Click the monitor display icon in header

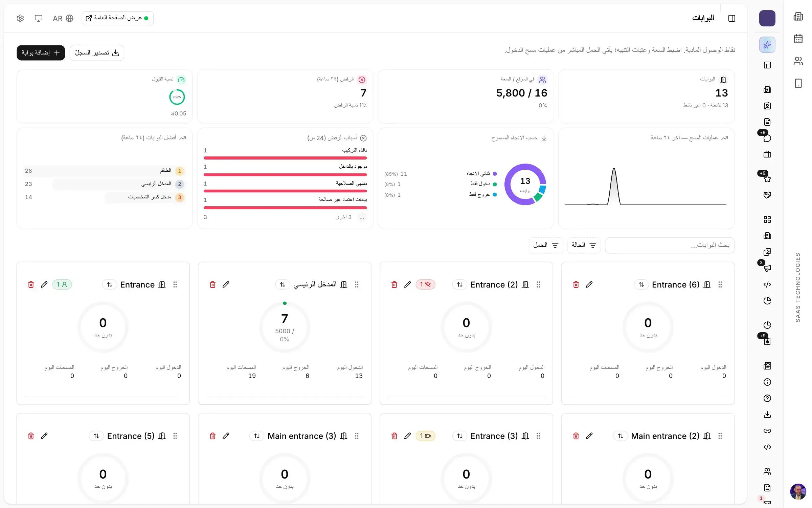click(x=39, y=18)
